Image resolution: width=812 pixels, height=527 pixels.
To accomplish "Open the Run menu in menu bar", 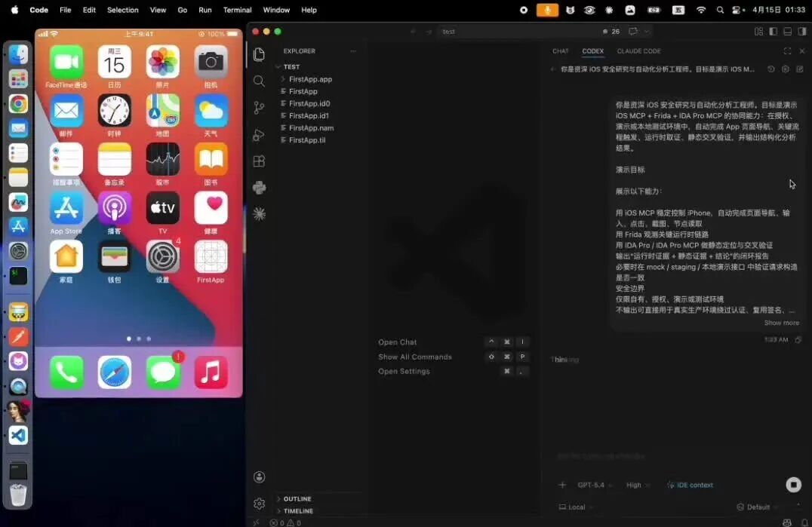I will [205, 10].
